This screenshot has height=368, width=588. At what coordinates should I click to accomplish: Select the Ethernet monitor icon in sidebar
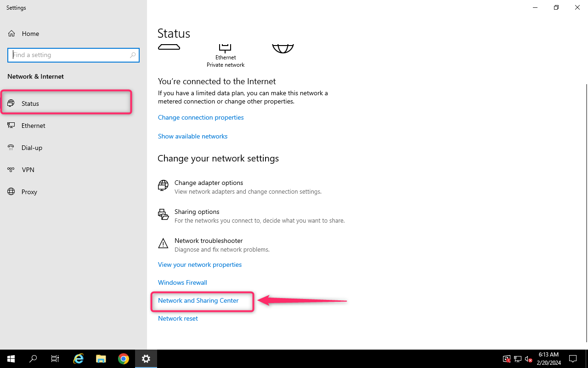11,126
